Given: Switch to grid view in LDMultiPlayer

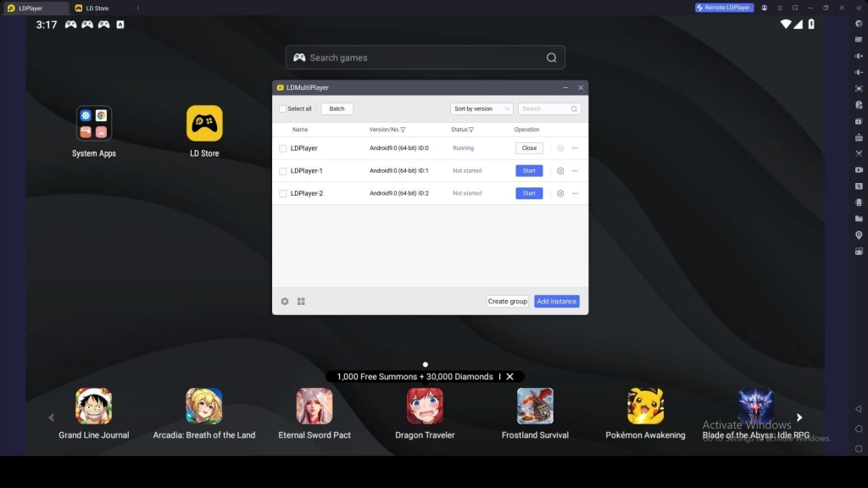Looking at the screenshot, I should click(301, 302).
